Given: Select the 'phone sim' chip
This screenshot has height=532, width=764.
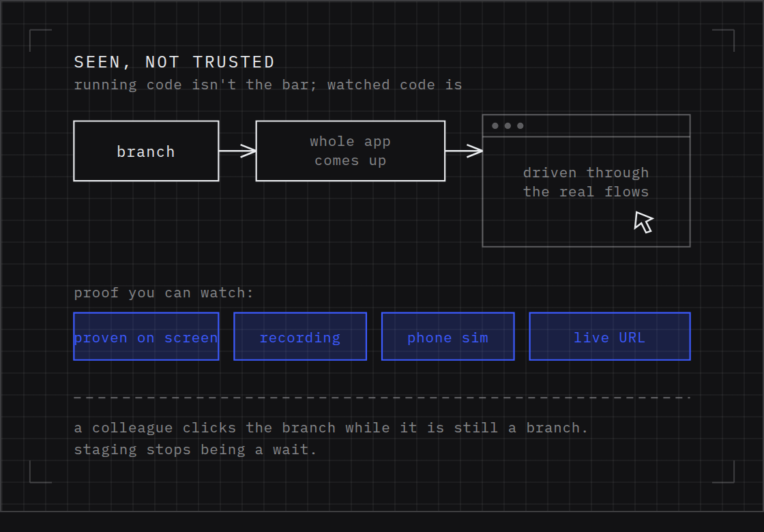Looking at the screenshot, I should point(447,337).
